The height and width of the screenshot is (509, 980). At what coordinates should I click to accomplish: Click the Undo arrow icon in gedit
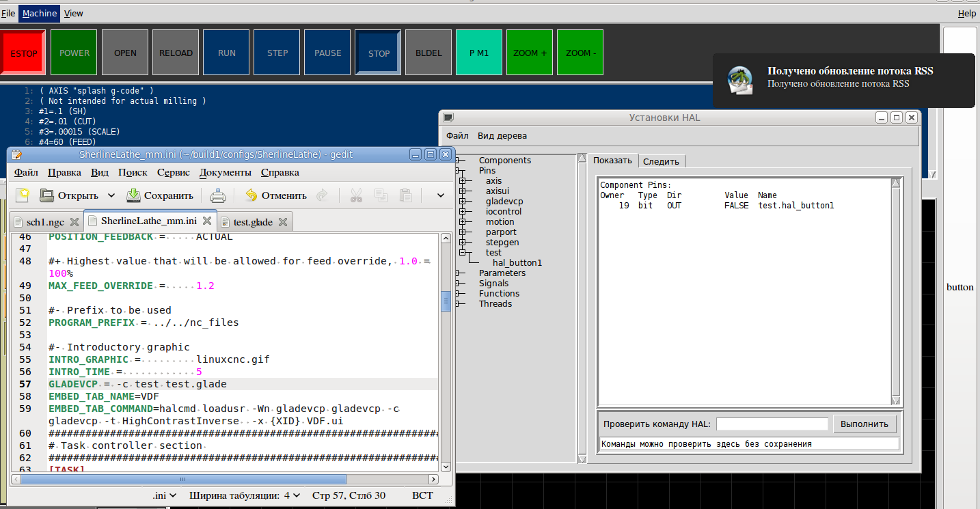tap(251, 195)
